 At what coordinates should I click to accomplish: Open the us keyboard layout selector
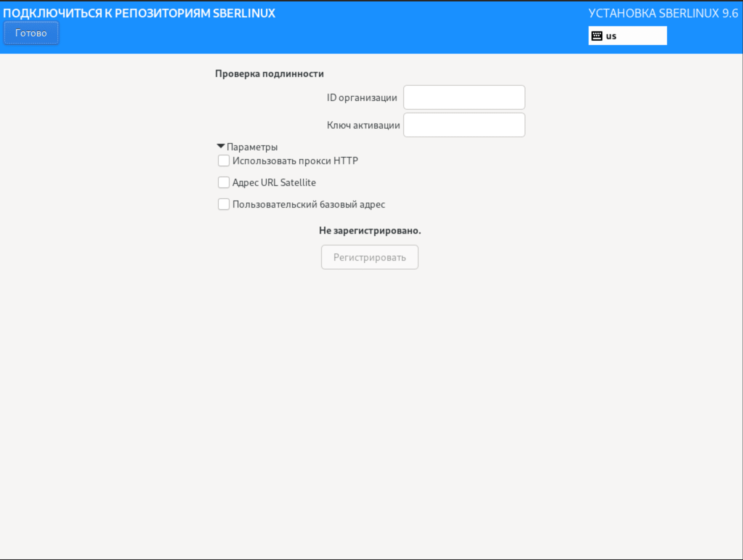tap(627, 36)
